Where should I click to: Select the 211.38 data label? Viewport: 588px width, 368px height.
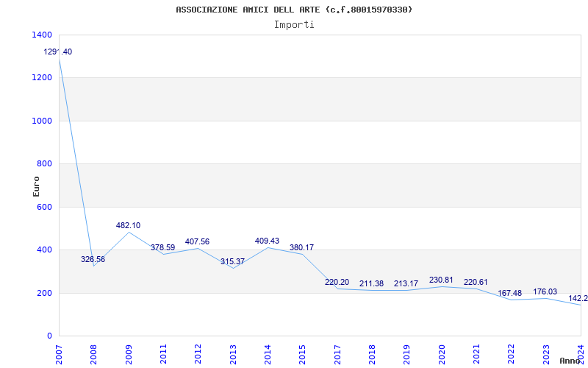pos(371,283)
